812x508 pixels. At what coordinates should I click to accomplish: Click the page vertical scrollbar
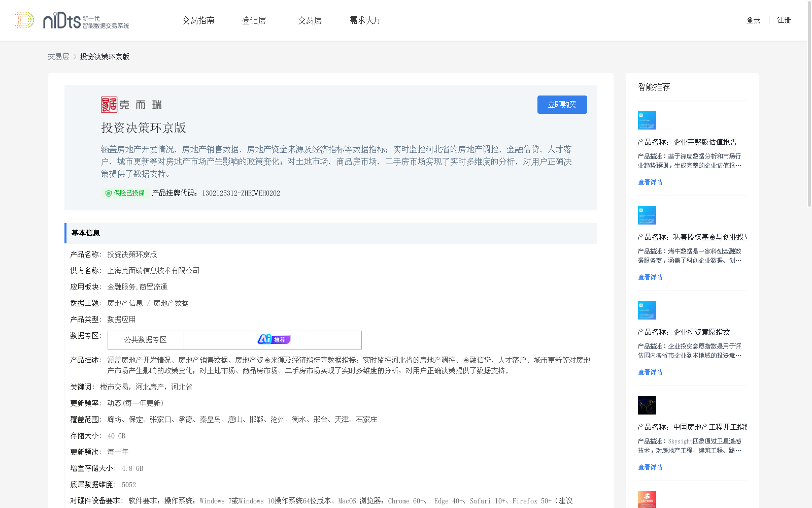coord(809,104)
